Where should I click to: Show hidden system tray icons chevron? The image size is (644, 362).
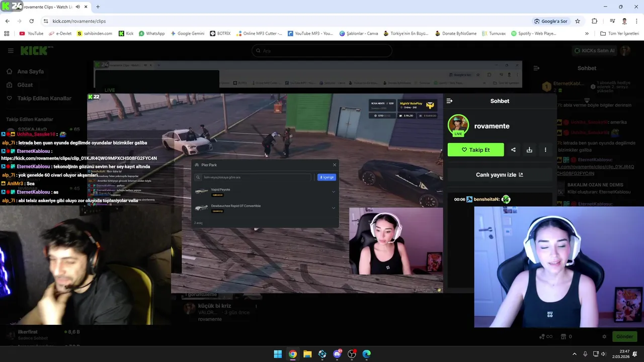point(574,354)
